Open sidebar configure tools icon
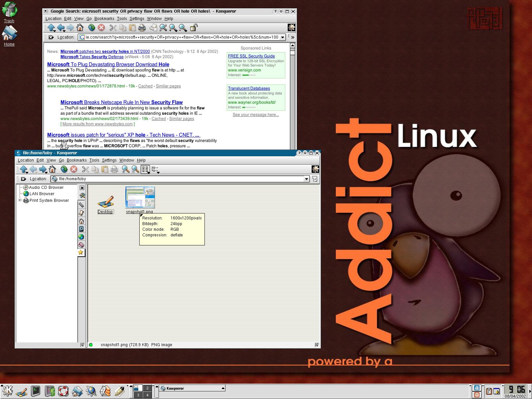The height and width of the screenshot is (399, 532). click(82, 196)
